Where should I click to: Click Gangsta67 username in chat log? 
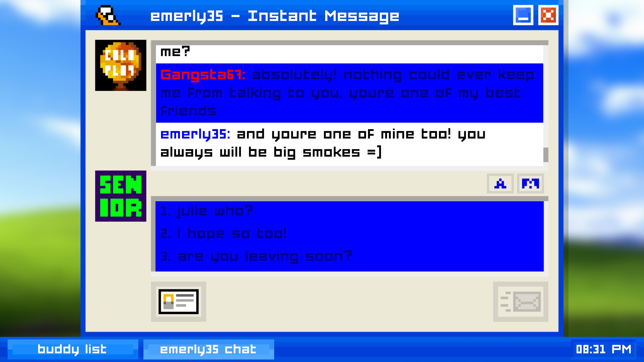pos(203,75)
